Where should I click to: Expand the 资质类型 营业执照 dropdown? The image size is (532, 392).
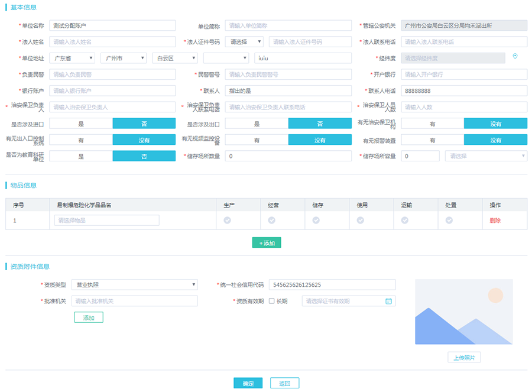pyautogui.click(x=134, y=285)
